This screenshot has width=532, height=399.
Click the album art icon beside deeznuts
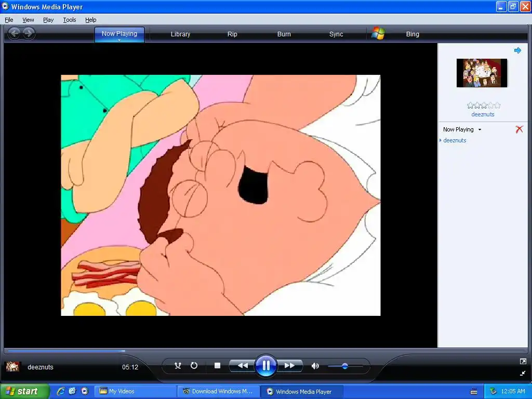[x=12, y=367]
